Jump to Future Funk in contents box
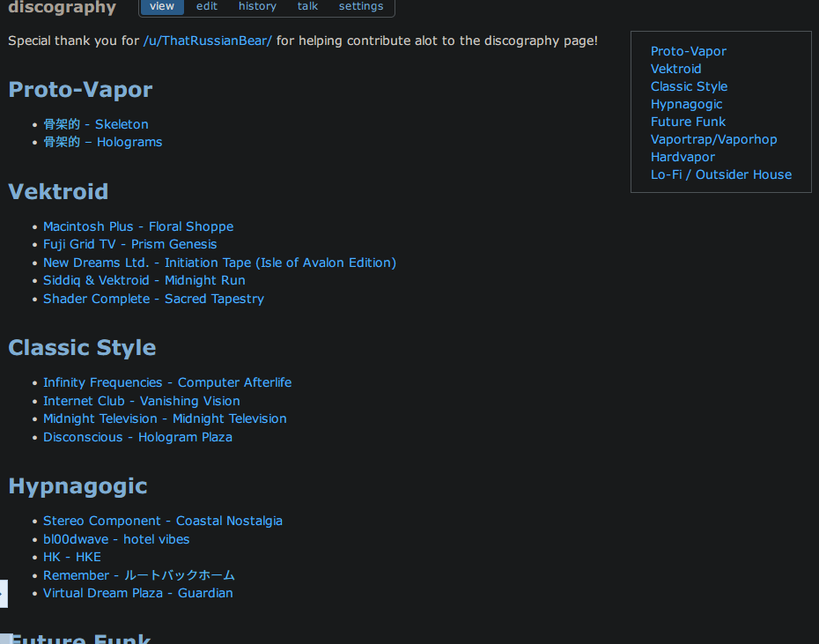The width and height of the screenshot is (819, 644). point(688,122)
